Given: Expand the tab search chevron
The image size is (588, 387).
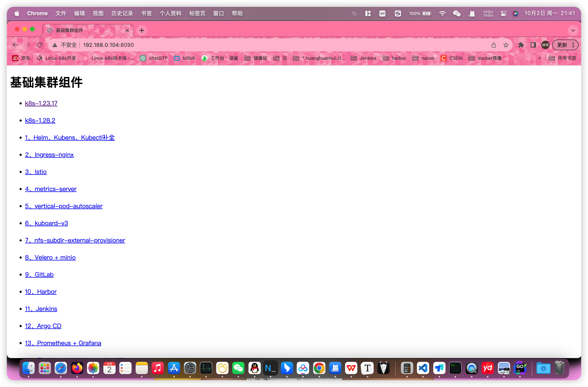Looking at the screenshot, I should coord(573,30).
